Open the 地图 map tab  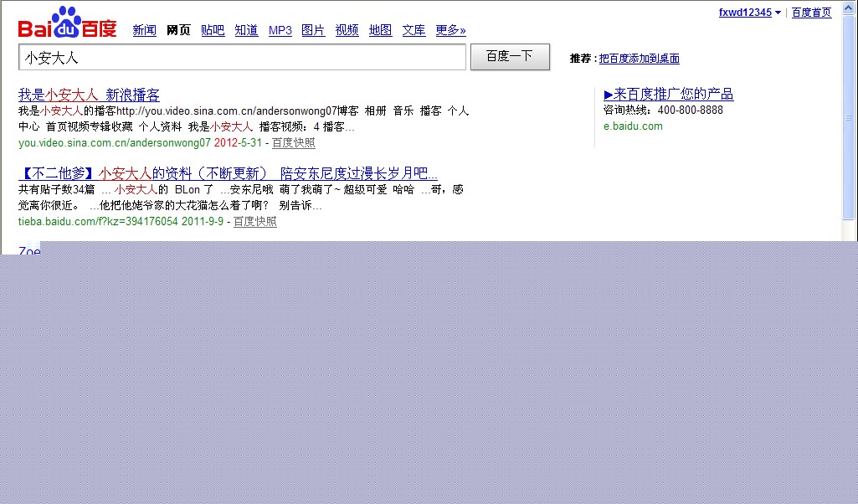point(380,30)
